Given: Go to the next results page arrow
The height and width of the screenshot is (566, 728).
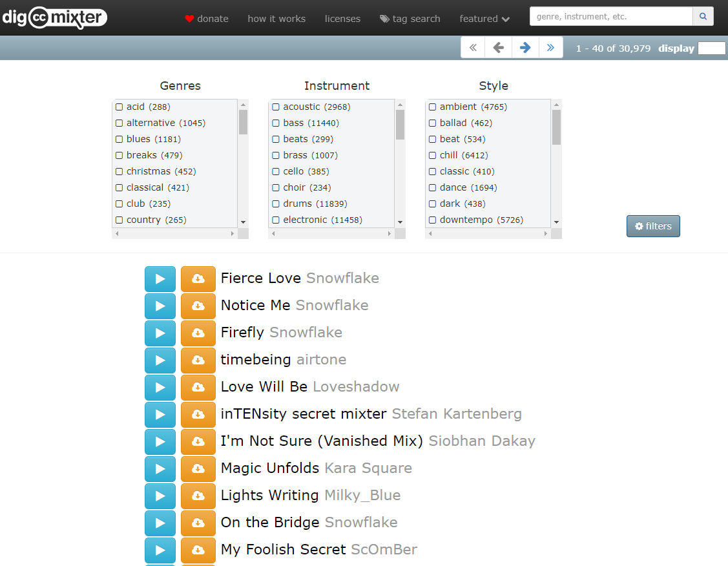Looking at the screenshot, I should tap(525, 48).
